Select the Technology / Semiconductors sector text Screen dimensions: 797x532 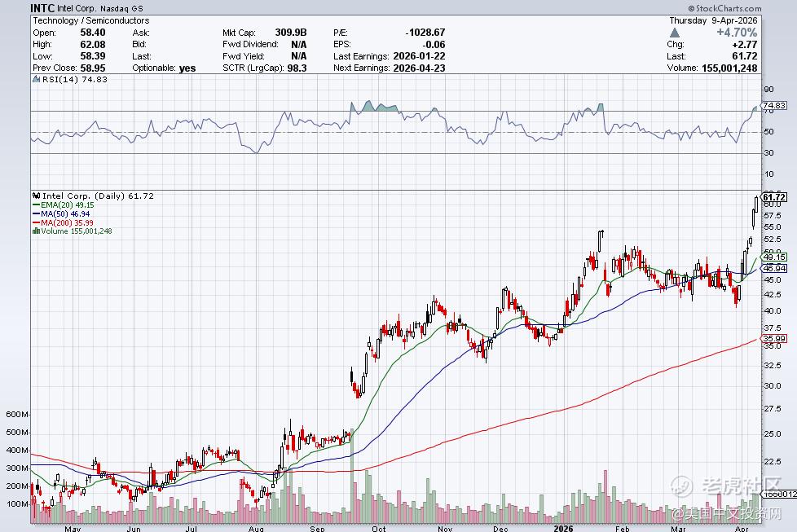coord(91,20)
